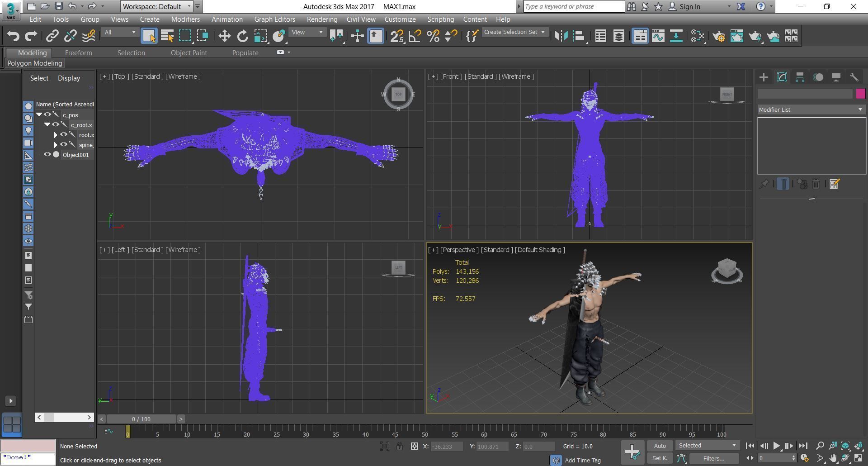Switch to the Object Paint ribbon tab

click(189, 53)
